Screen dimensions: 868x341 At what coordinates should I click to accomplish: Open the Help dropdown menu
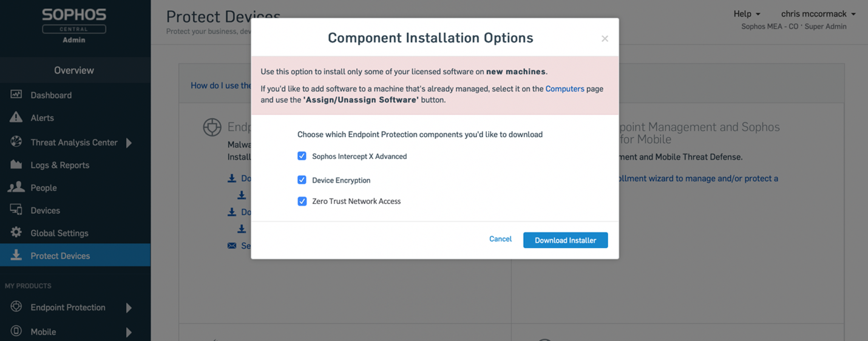(x=747, y=14)
